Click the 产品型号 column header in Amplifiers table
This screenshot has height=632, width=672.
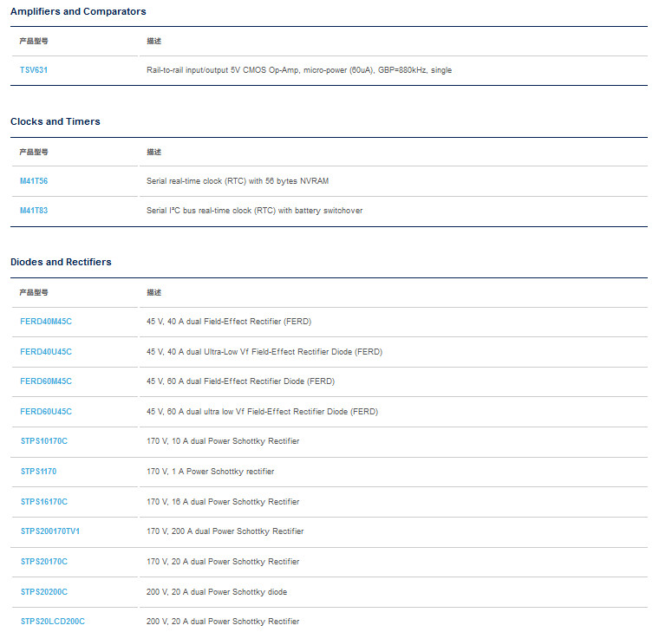(34, 41)
